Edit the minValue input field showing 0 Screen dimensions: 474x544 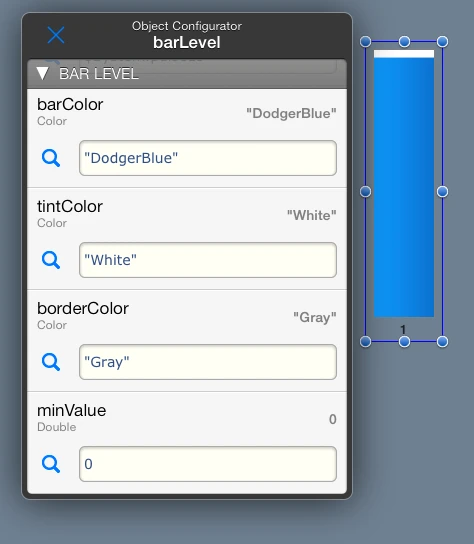pos(208,464)
